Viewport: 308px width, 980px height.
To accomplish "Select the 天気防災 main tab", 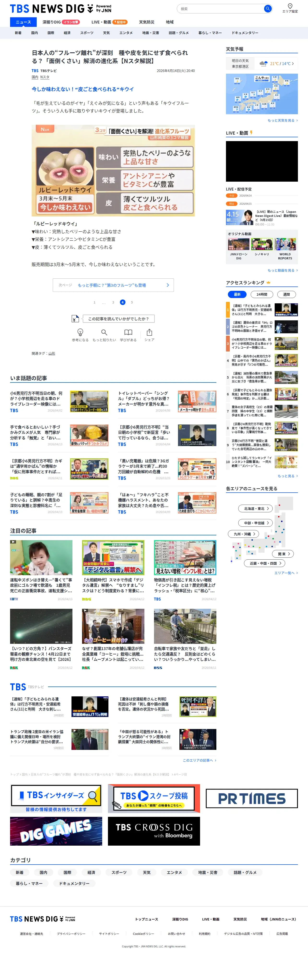I will (147, 22).
